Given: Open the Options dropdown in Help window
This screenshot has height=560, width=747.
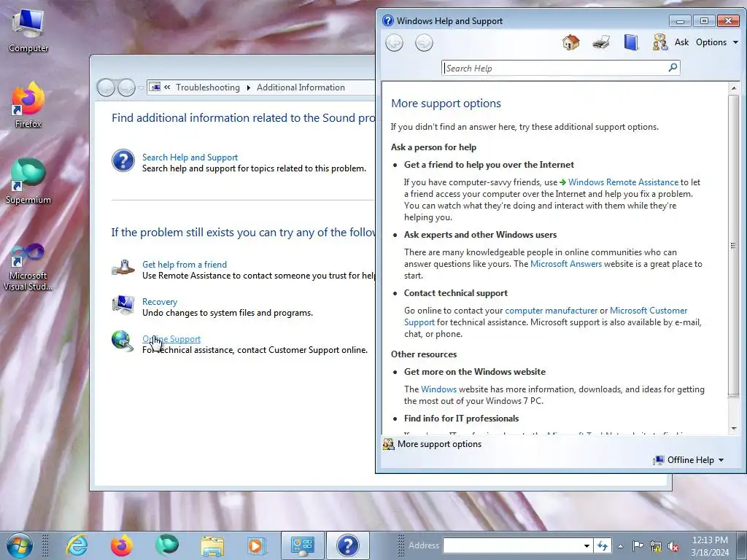Looking at the screenshot, I should tap(717, 42).
